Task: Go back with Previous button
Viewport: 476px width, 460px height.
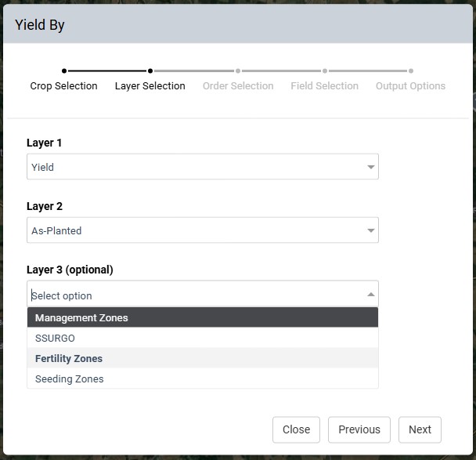Action: pyautogui.click(x=359, y=429)
